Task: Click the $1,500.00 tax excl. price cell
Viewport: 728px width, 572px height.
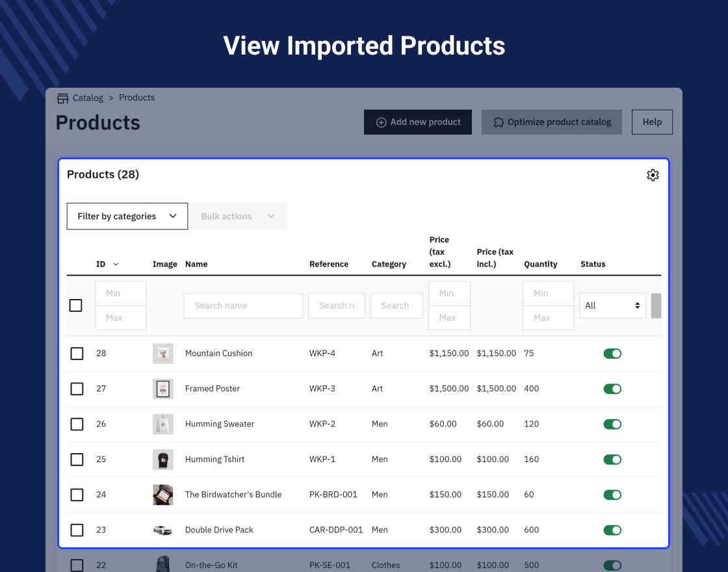Action: click(x=449, y=389)
